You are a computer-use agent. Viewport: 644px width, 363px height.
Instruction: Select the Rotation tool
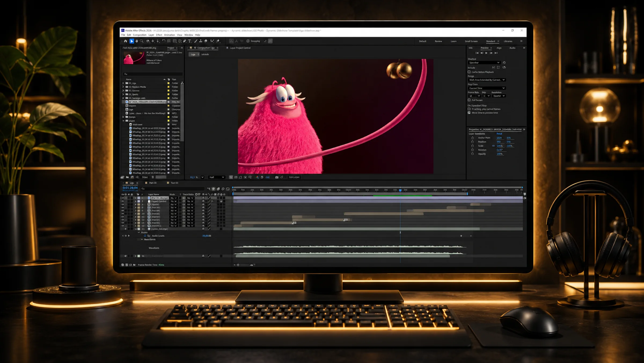tap(163, 41)
